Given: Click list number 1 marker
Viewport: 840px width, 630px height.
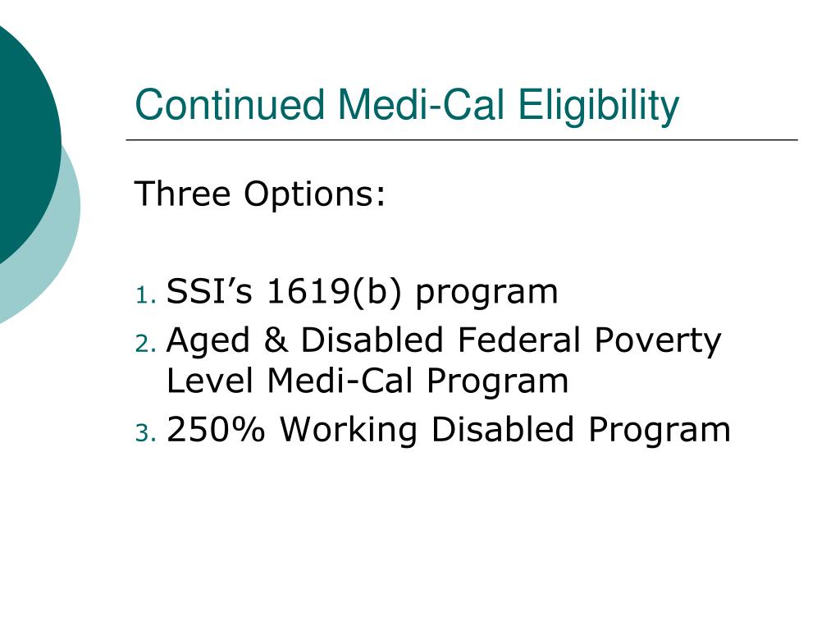Looking at the screenshot, I should coord(146,295).
